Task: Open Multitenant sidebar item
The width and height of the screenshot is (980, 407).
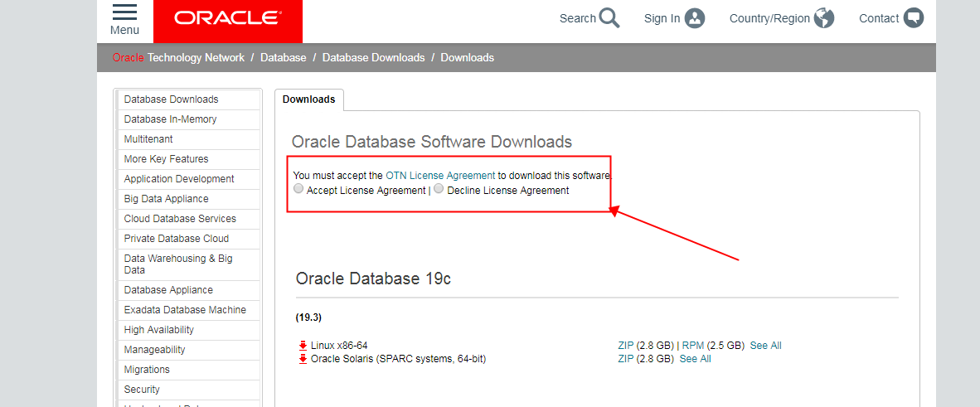Action: tap(189, 139)
